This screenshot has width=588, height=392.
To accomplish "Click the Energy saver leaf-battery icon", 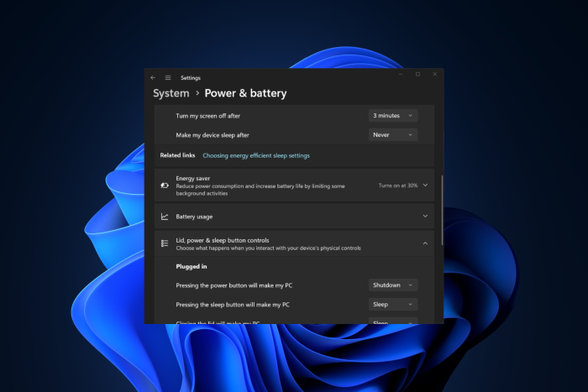I will click(165, 186).
